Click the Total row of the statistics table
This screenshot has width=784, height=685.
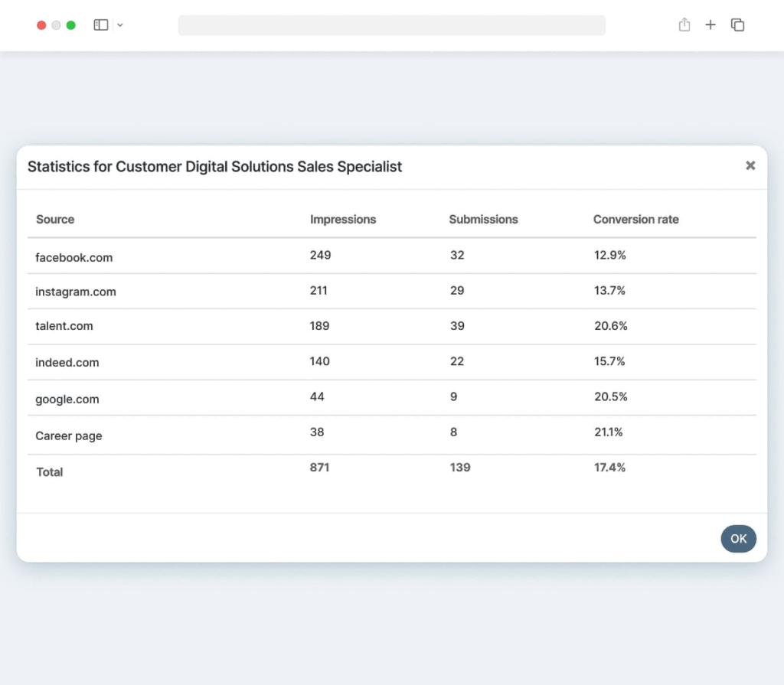49,472
